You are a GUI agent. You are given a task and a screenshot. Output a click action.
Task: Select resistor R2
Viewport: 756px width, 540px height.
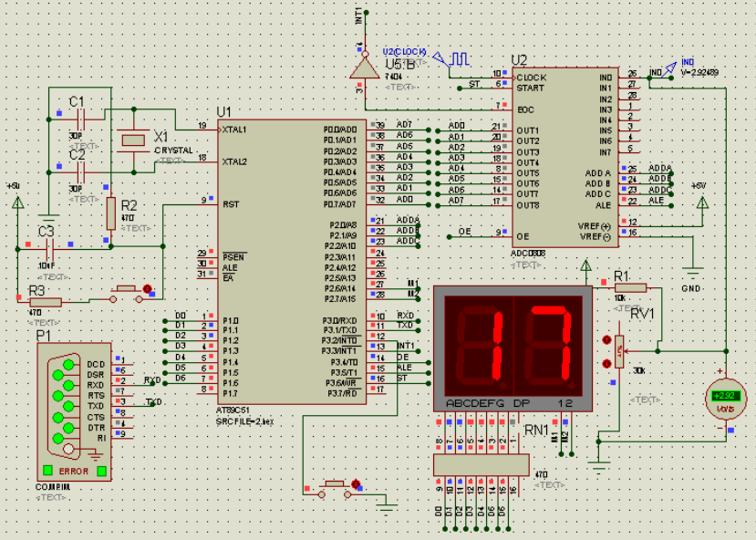(111, 213)
